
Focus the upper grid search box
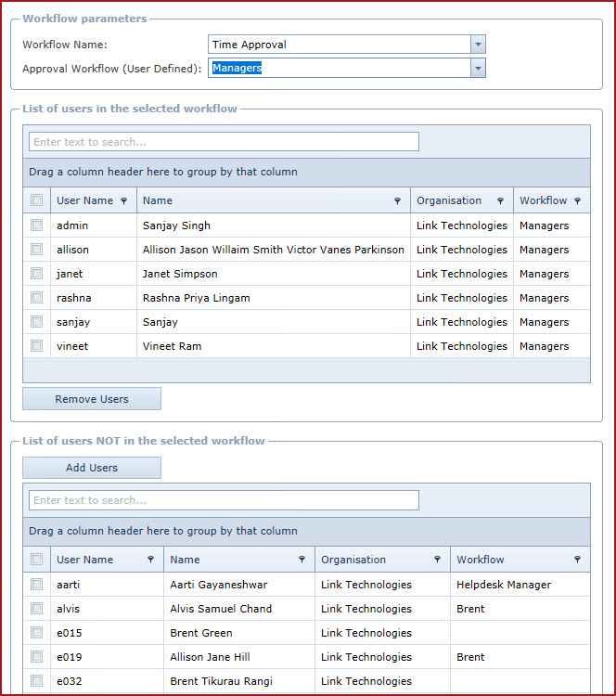coord(224,142)
